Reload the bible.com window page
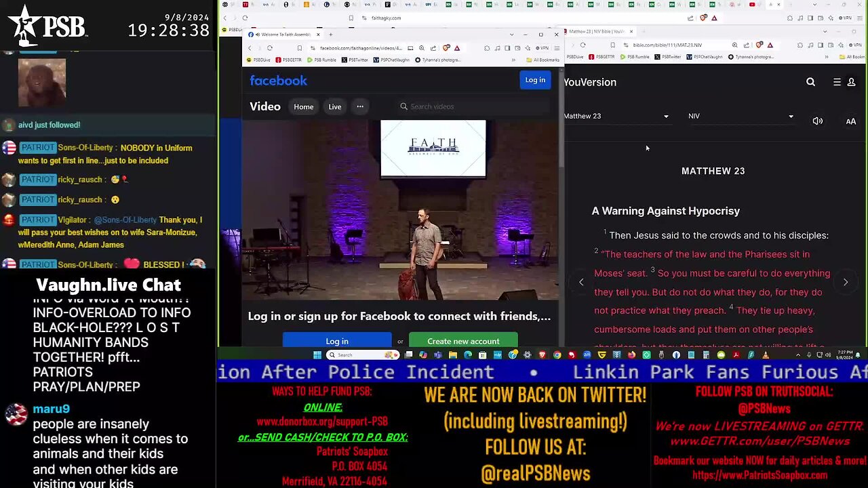This screenshot has width=868, height=488. (583, 45)
